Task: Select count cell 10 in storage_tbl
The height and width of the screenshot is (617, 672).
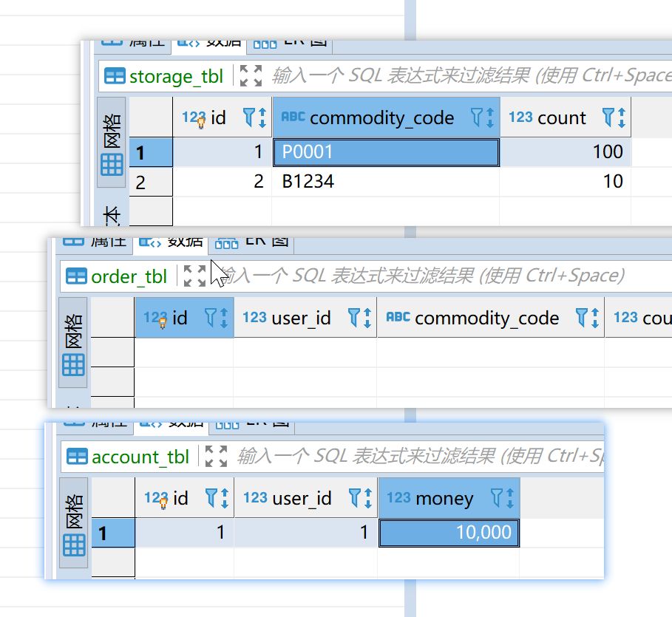Action: point(566,182)
